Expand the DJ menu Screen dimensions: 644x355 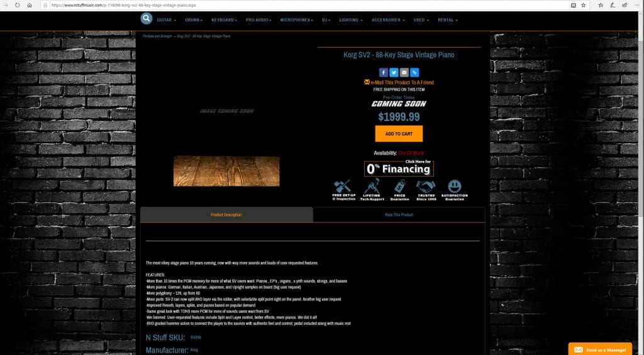pyautogui.click(x=326, y=19)
